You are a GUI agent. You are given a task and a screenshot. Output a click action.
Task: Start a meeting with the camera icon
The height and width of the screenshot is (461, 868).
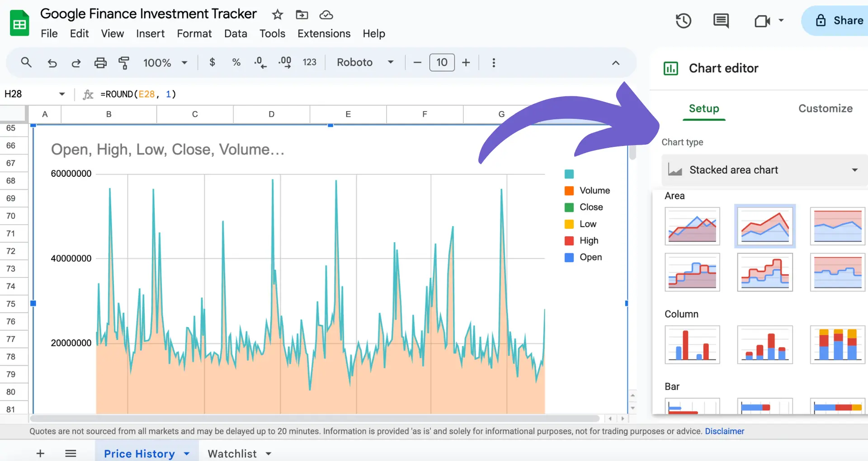(762, 21)
